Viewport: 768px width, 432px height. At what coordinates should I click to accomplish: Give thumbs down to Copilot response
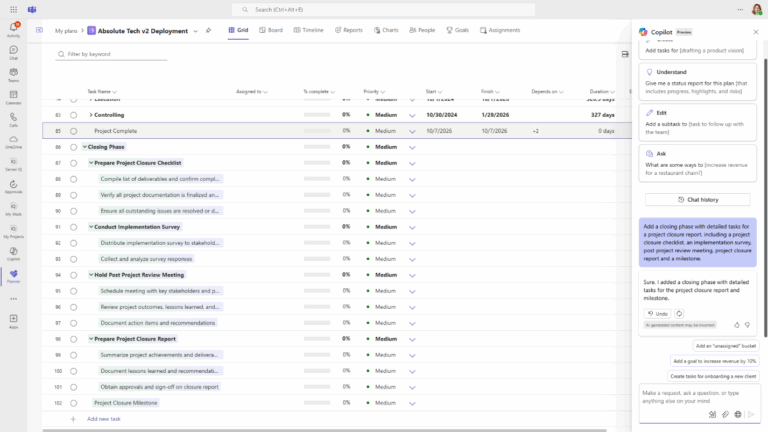[747, 325]
